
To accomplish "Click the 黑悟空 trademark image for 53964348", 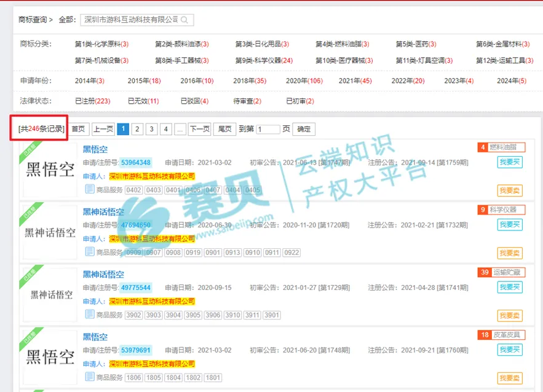I will tap(50, 170).
